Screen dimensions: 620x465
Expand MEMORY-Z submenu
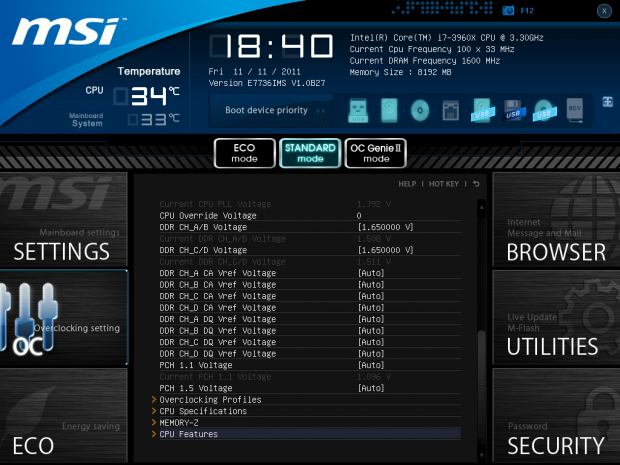point(179,422)
